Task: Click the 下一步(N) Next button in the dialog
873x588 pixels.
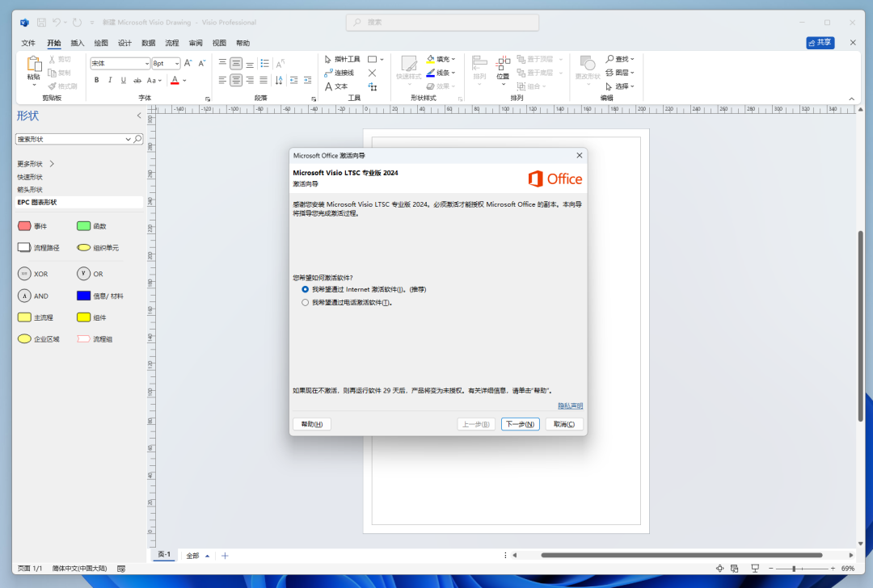Action: click(x=520, y=424)
